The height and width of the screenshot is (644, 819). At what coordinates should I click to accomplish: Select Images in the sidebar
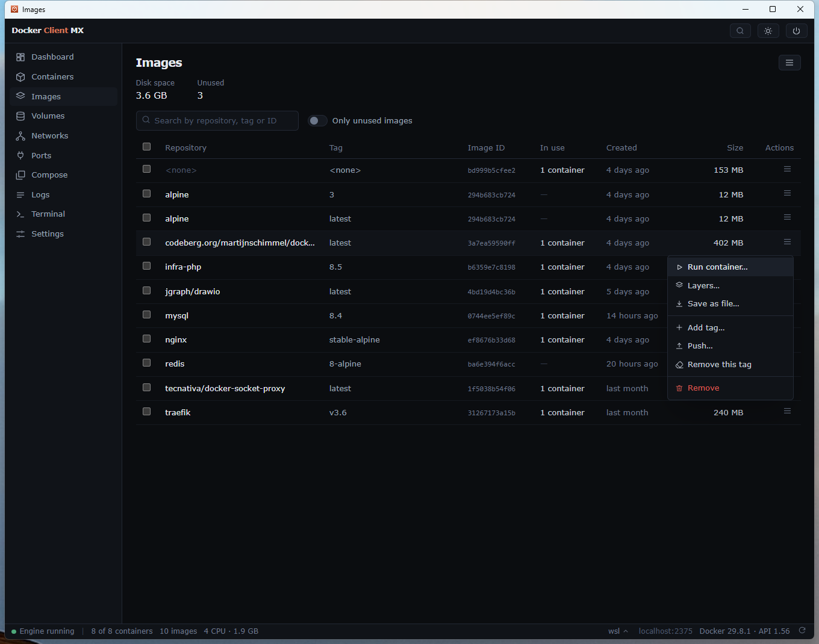tap(63, 96)
